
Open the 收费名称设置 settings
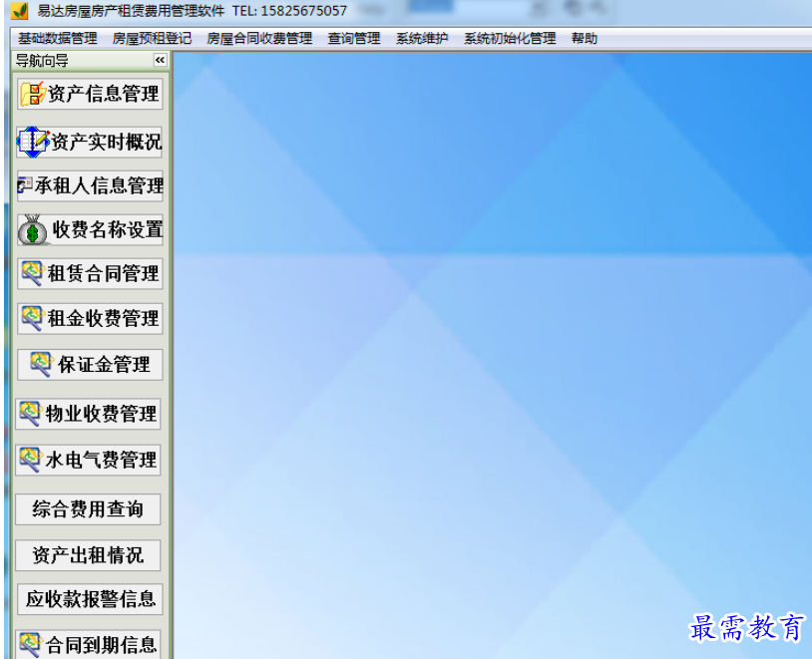[108, 229]
